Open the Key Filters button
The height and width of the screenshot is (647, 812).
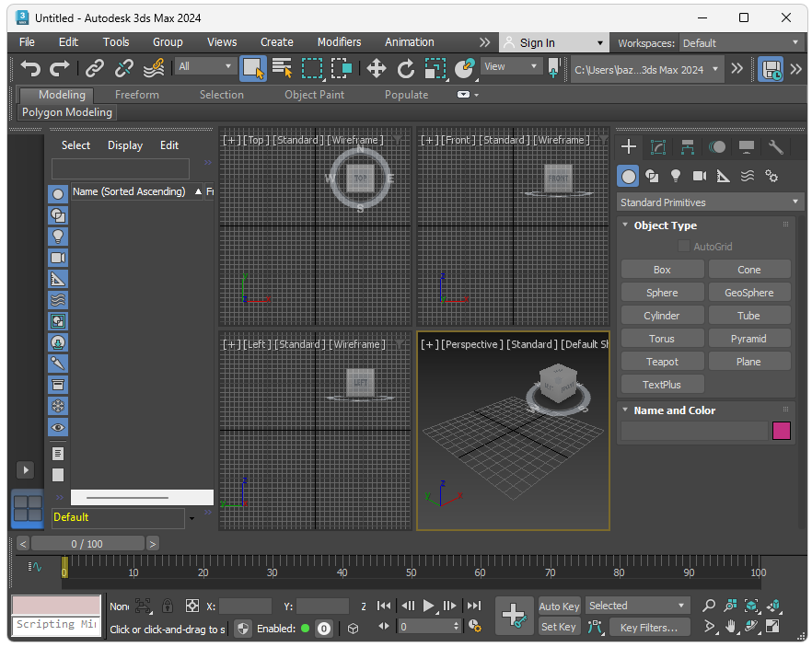click(649, 628)
